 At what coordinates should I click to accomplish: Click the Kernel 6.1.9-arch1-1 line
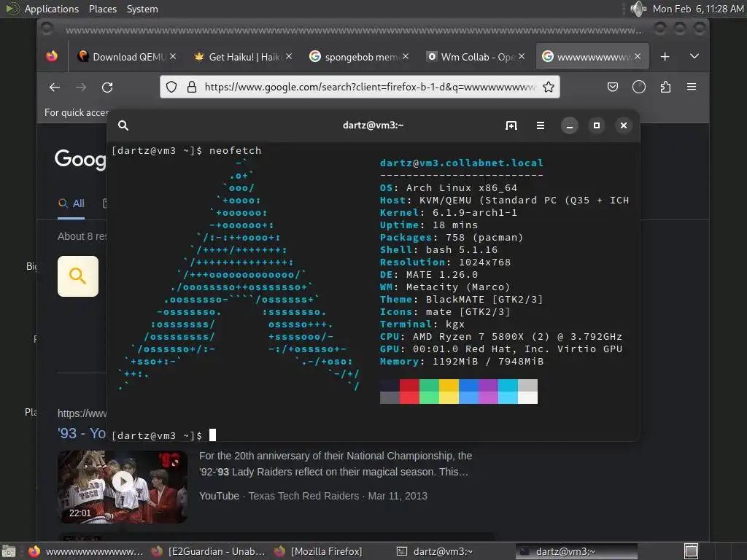tap(449, 212)
